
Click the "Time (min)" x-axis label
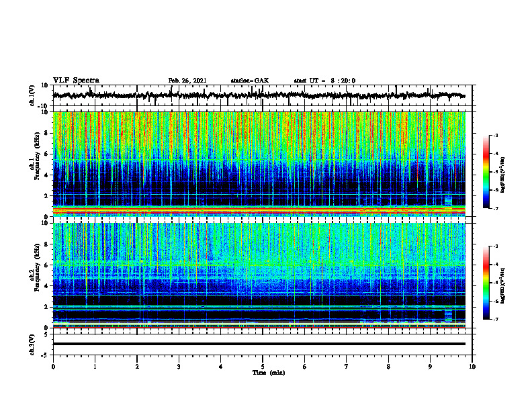point(269,373)
